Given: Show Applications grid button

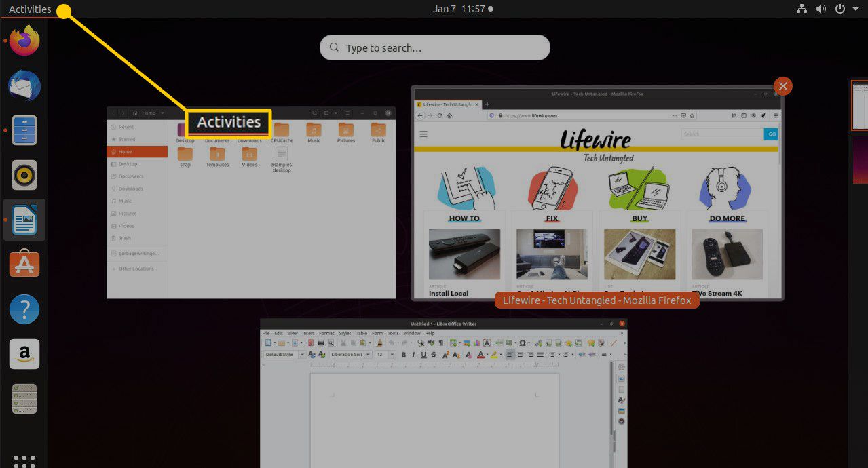Looking at the screenshot, I should coord(24,460).
